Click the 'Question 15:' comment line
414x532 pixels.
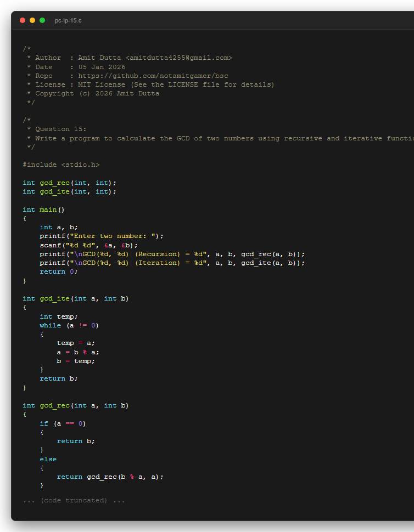pyautogui.click(x=57, y=129)
